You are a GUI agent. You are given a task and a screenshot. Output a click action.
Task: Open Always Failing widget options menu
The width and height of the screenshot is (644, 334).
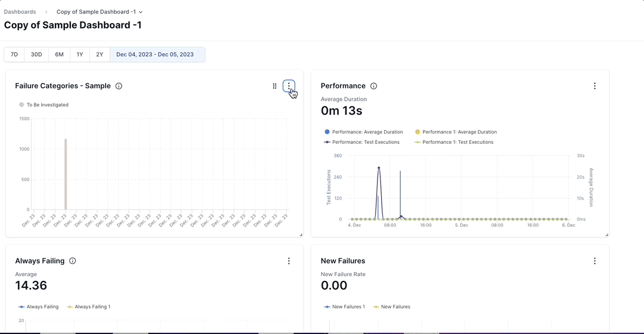pos(289,261)
